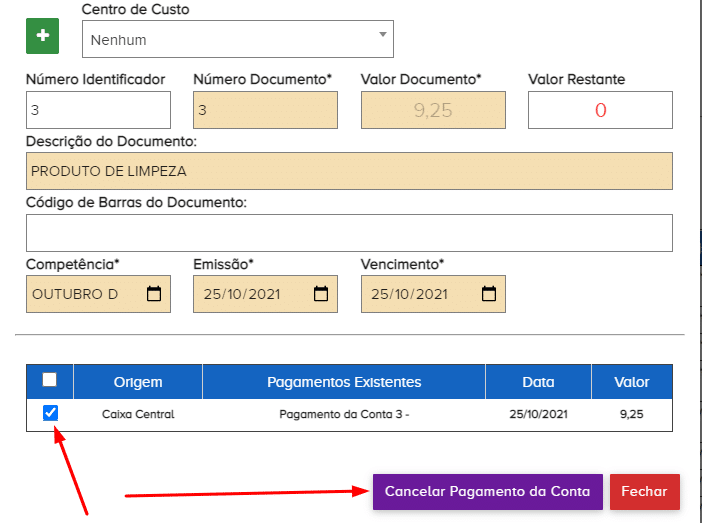Sort by the Data column header

point(538,382)
